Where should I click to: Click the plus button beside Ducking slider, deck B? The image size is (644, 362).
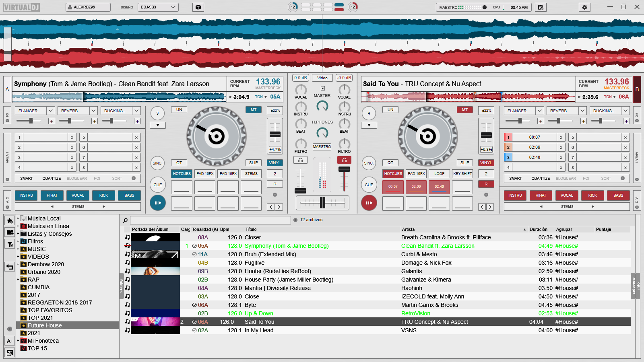626,121
